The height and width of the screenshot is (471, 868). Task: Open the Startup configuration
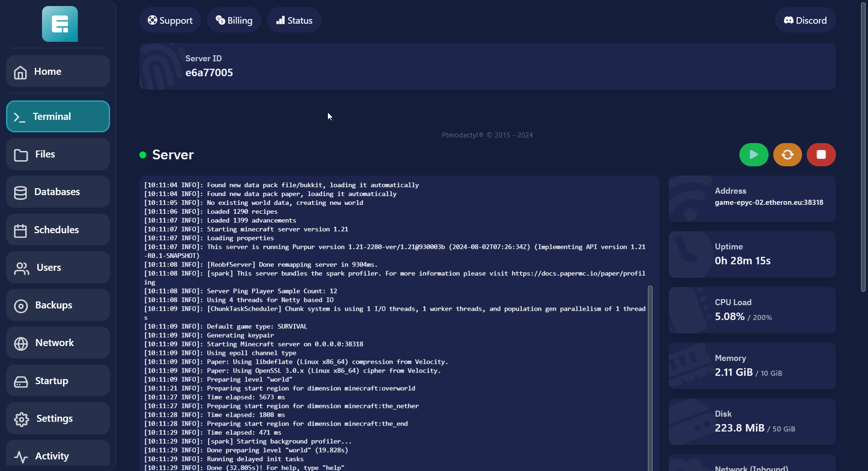coord(58,381)
